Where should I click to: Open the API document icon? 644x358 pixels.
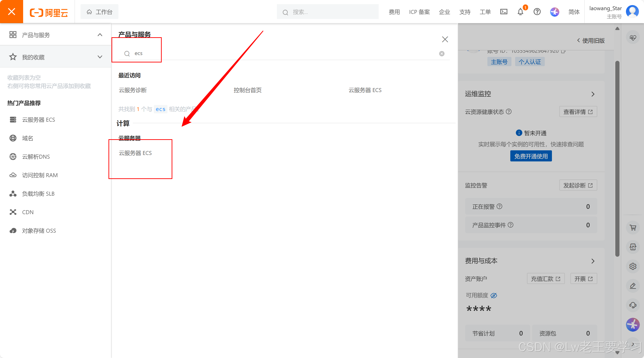632,247
